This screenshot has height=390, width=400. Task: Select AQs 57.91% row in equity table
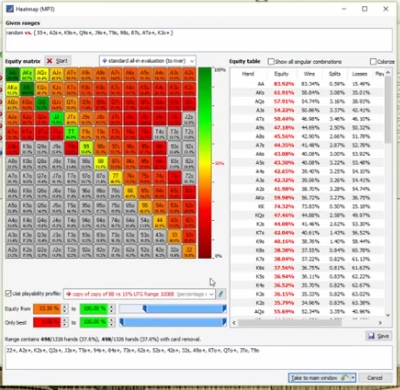point(307,101)
